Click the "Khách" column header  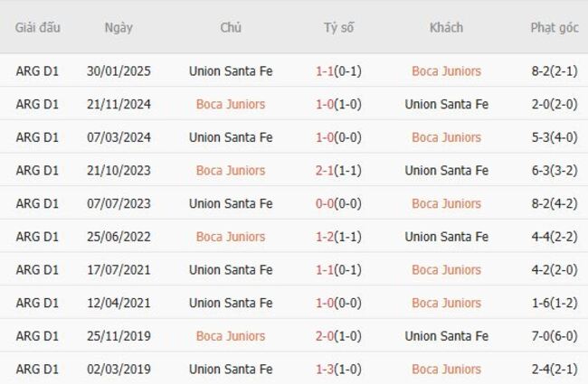[x=446, y=27]
